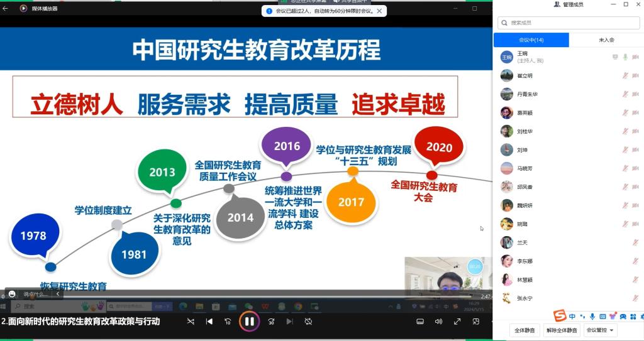644x341 pixels.
Task: Expand the 会议管控 dropdown
Action: pos(601,330)
